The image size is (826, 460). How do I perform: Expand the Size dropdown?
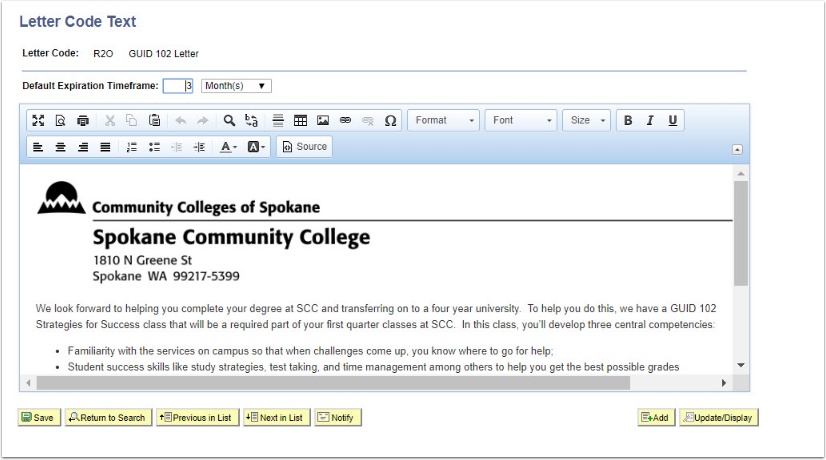tap(587, 120)
